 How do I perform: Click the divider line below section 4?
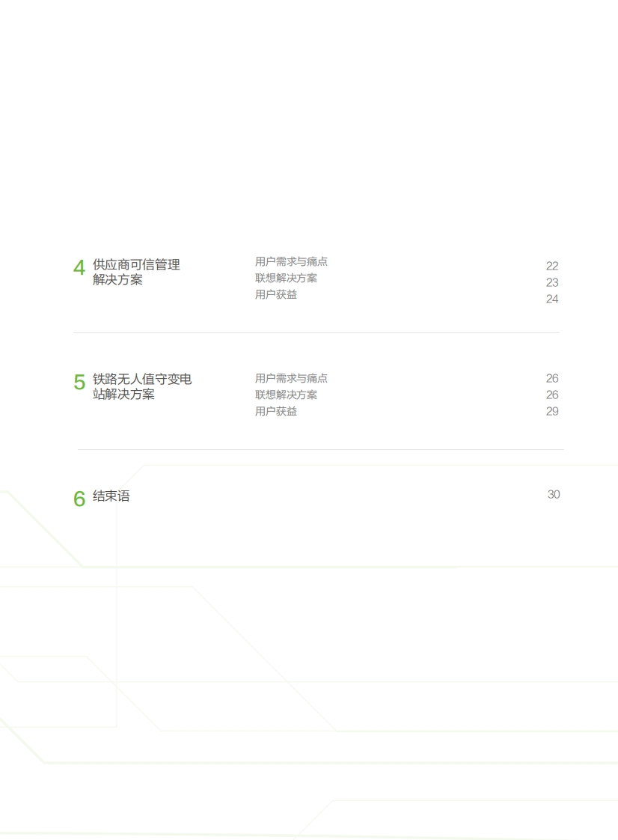click(316, 332)
